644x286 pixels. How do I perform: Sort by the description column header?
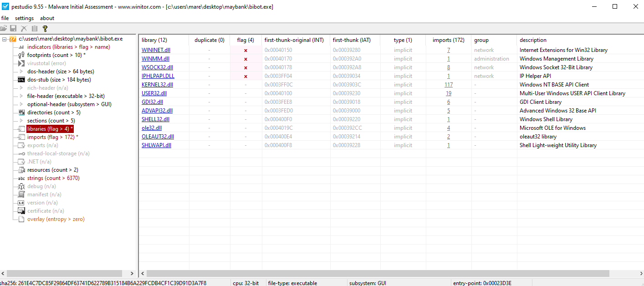coord(533,40)
